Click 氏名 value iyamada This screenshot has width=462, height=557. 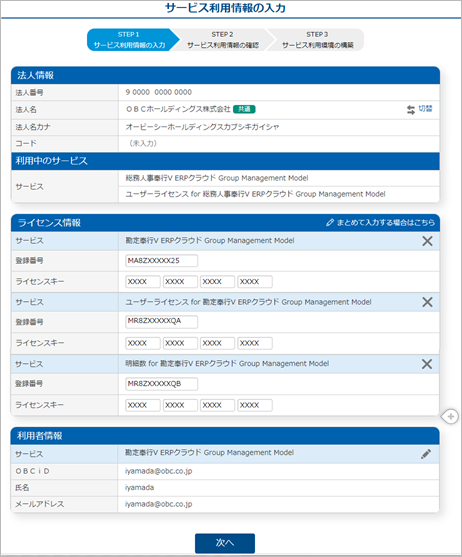[139, 487]
